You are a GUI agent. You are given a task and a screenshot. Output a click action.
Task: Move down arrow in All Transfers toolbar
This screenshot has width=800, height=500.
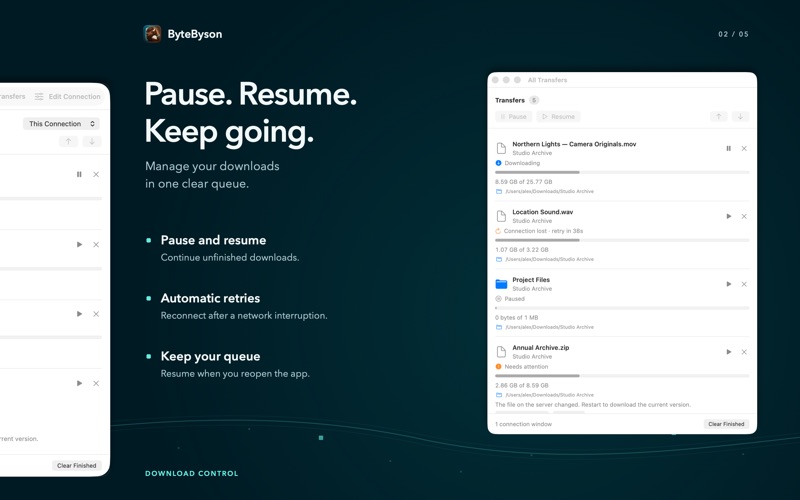pyautogui.click(x=740, y=117)
